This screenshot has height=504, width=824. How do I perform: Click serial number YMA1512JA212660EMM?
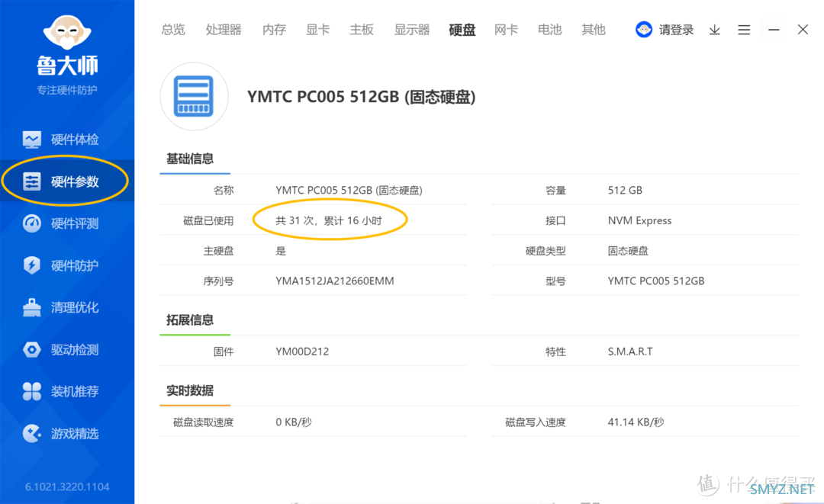tap(335, 281)
